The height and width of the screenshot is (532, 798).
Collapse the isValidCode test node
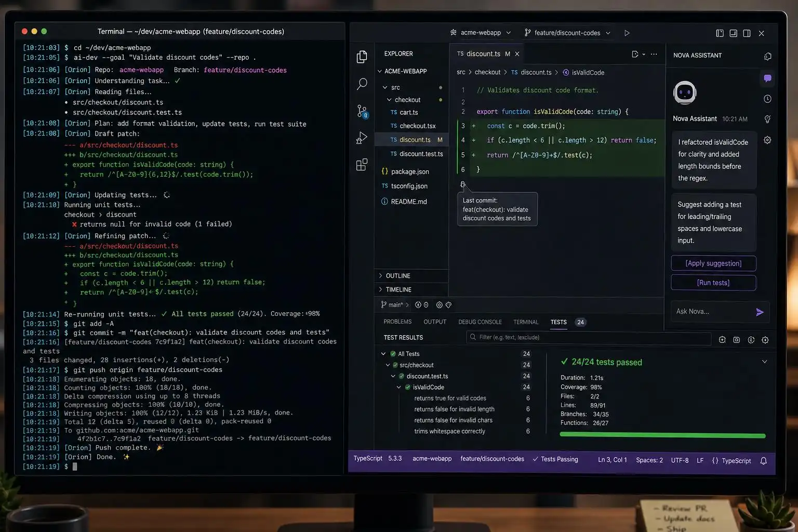pos(399,388)
